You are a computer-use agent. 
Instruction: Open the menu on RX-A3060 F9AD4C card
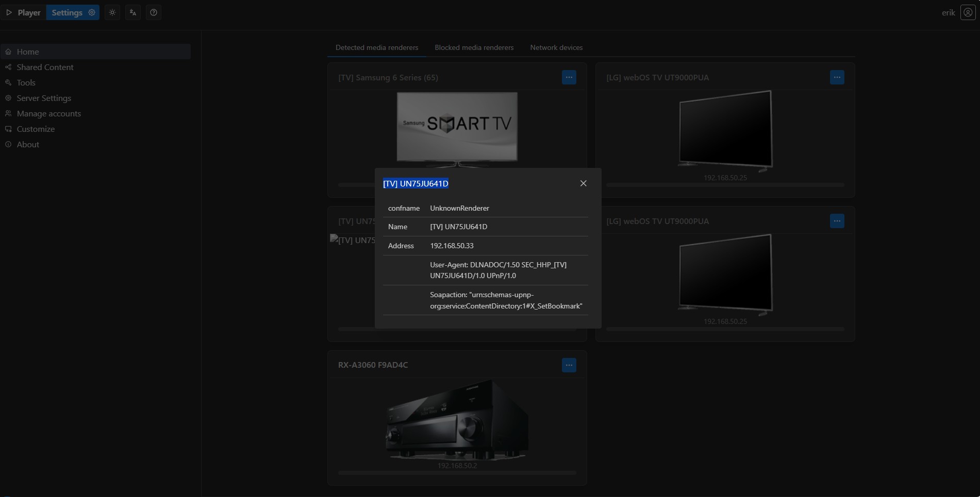[x=569, y=365]
